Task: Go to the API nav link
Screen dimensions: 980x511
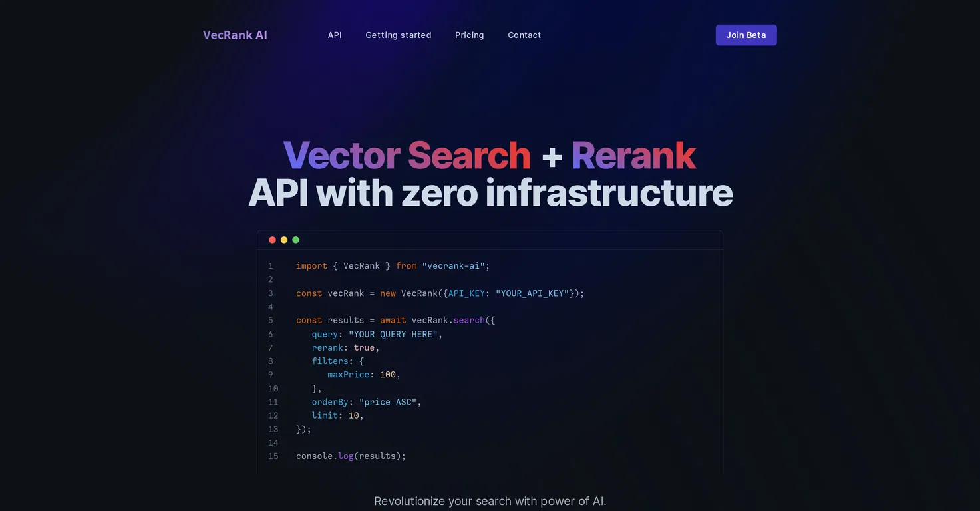Action: [x=335, y=35]
